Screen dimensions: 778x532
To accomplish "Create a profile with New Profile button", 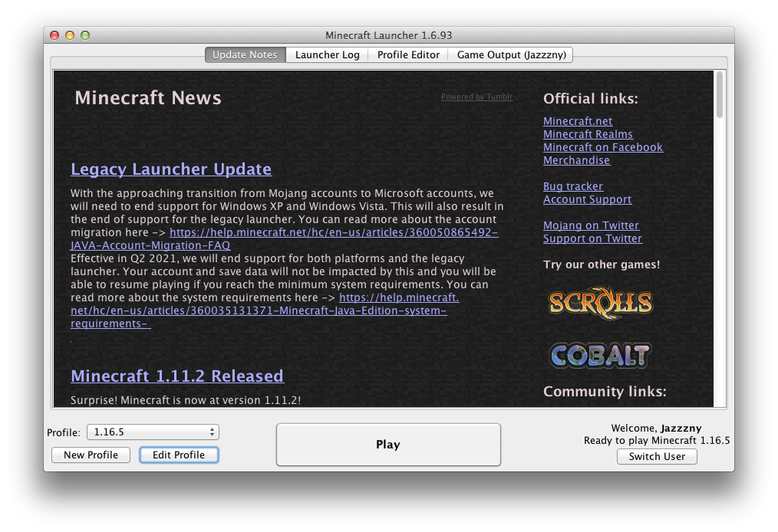I will pos(91,455).
